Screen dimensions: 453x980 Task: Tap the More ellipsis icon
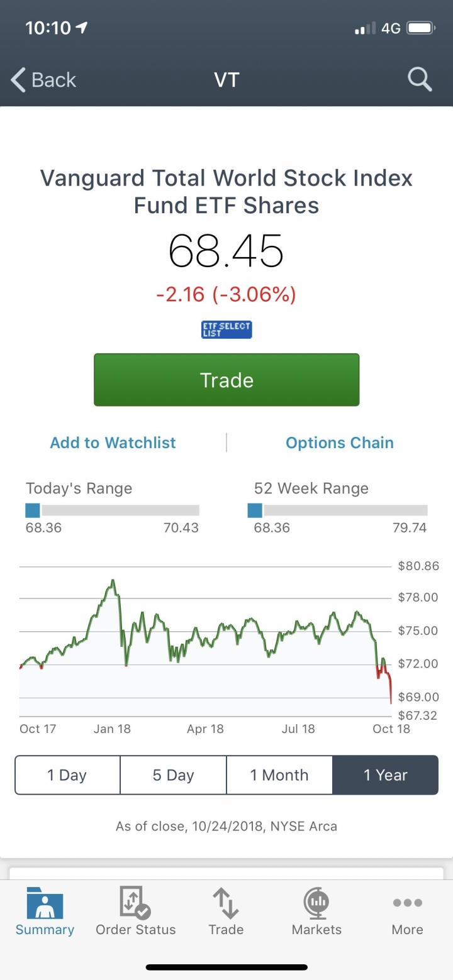(407, 903)
